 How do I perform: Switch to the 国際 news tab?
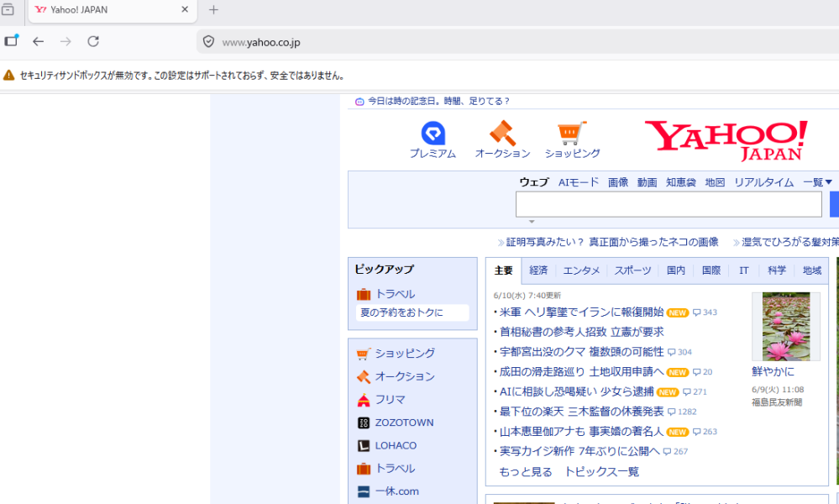pyautogui.click(x=711, y=270)
